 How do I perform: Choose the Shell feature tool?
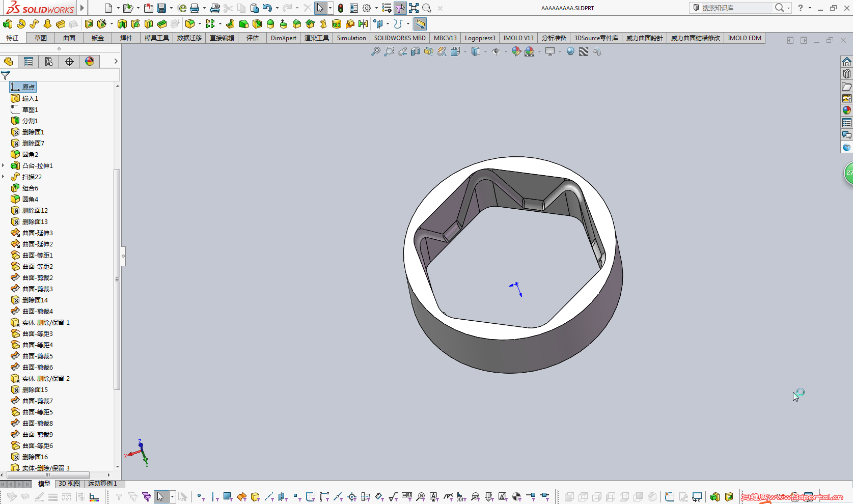tap(257, 24)
